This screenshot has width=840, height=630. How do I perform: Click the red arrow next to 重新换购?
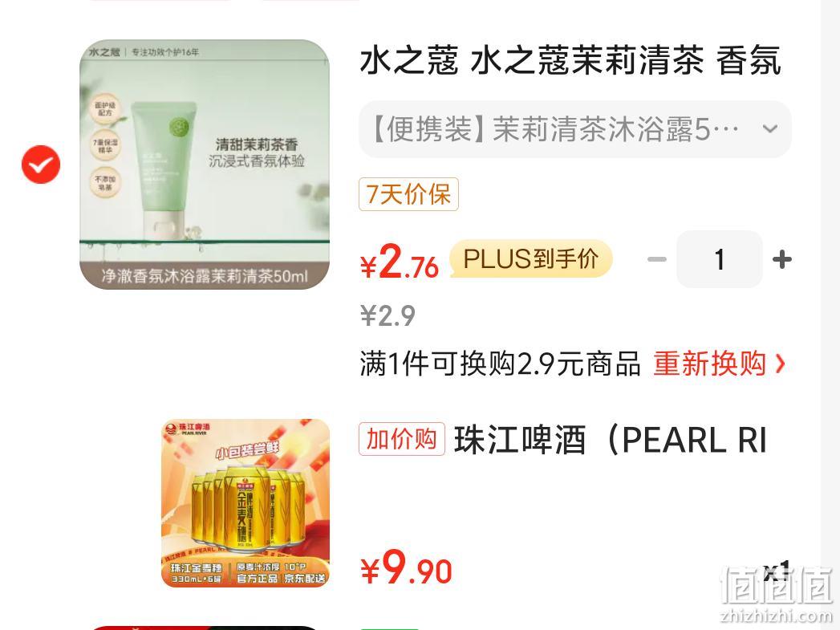[x=781, y=364]
